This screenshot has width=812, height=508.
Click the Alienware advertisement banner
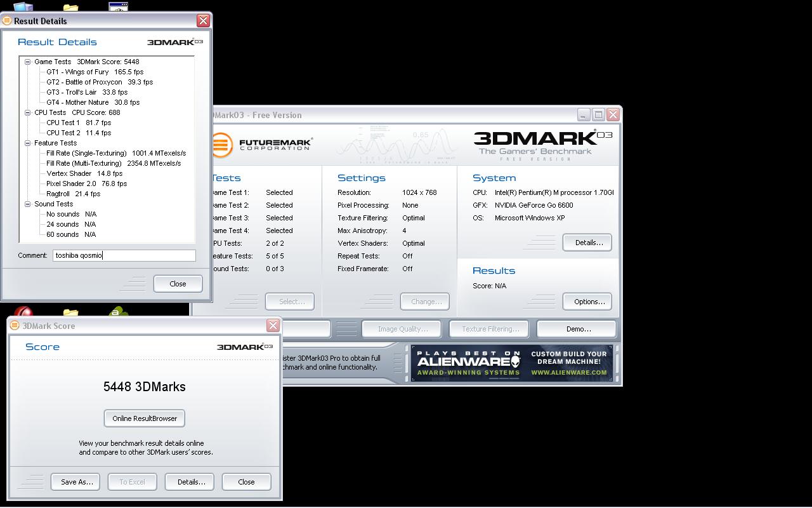pos(512,363)
